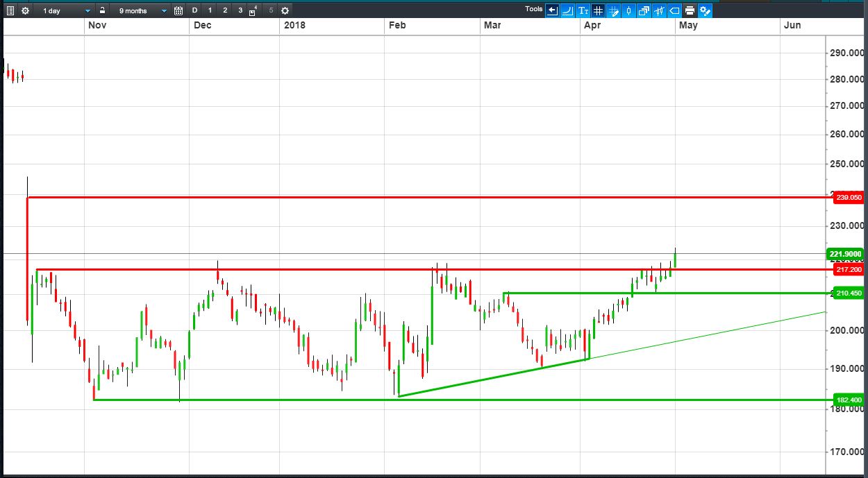Click the 280.000 price axis value
The height and width of the screenshot is (478, 868).
click(x=847, y=79)
